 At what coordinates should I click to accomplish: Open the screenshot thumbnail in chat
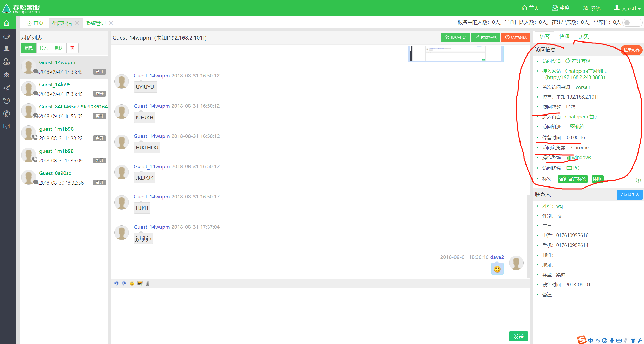(456, 54)
